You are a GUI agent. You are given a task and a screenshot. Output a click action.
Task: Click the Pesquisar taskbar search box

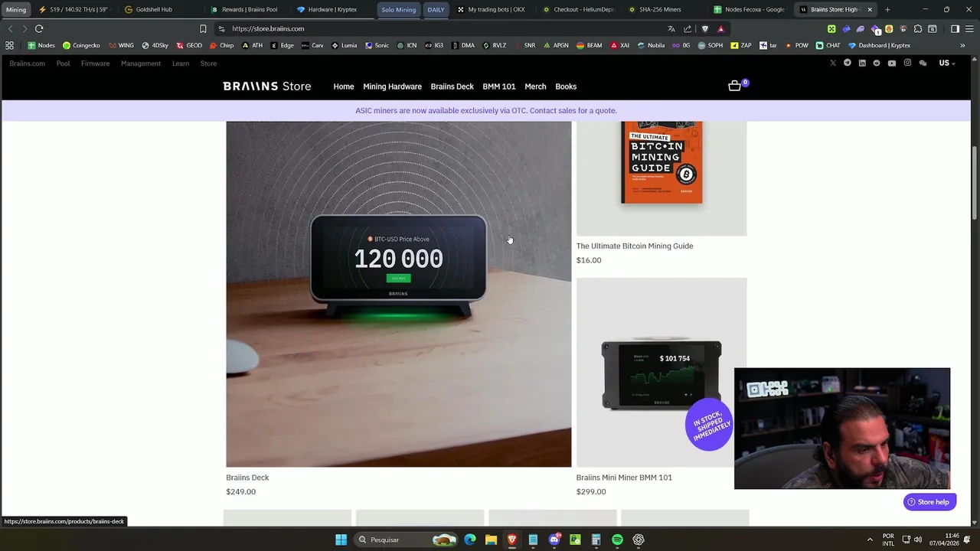(407, 540)
